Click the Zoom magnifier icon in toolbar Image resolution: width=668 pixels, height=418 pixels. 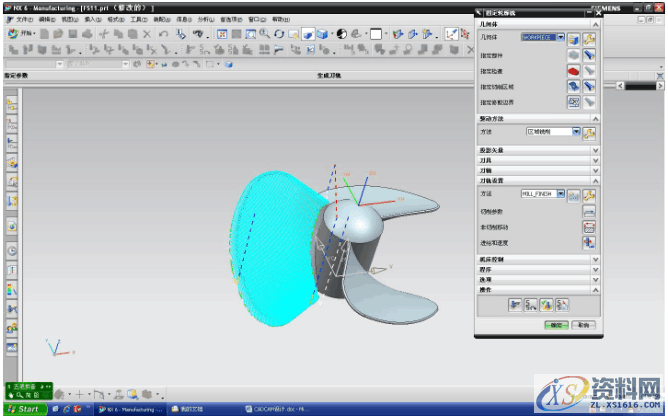(x=264, y=34)
